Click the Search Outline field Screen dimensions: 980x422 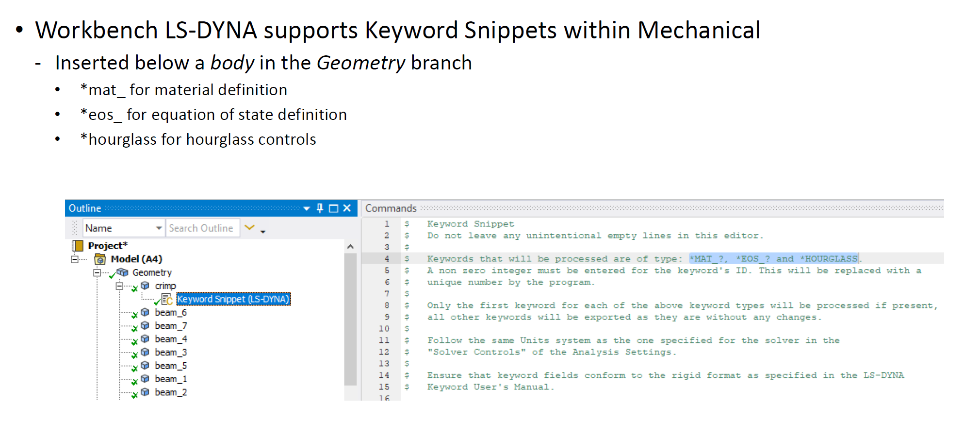pos(203,228)
